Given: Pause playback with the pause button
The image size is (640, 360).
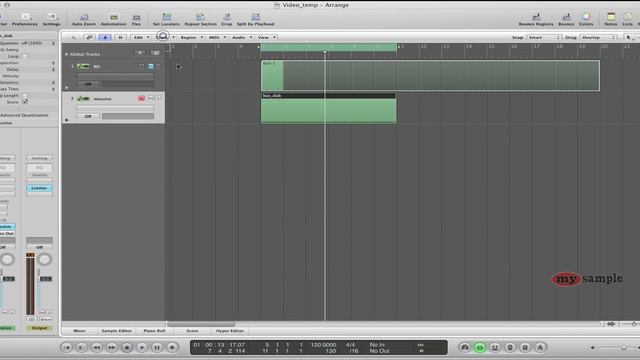Looking at the screenshot, I should [157, 347].
